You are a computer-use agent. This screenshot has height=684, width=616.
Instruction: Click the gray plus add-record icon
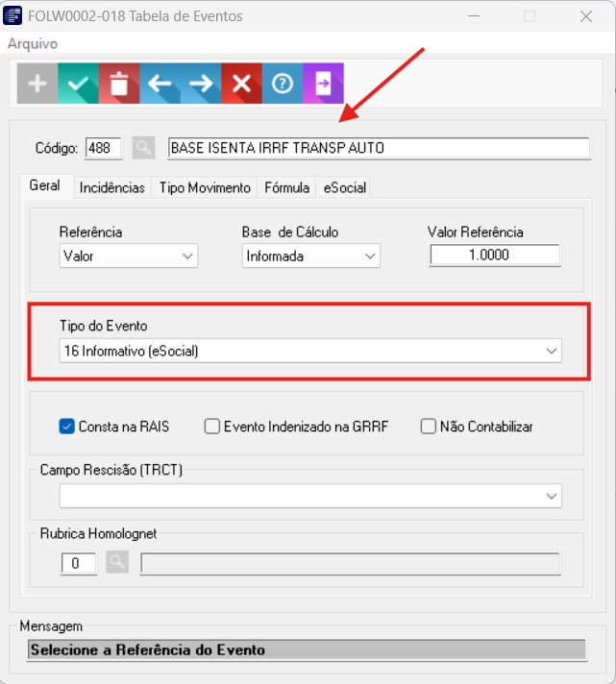pyautogui.click(x=37, y=84)
